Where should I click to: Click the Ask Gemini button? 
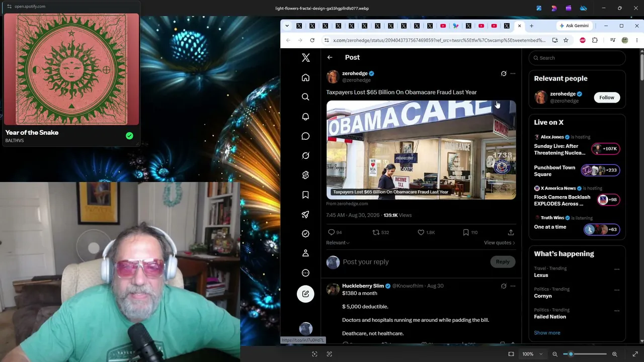574,26
